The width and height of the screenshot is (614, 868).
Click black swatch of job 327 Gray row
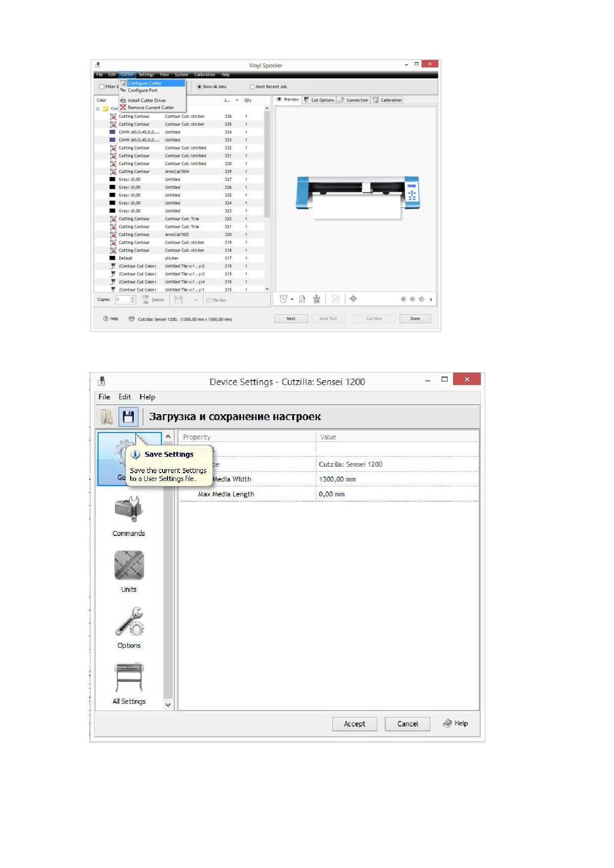click(x=112, y=180)
